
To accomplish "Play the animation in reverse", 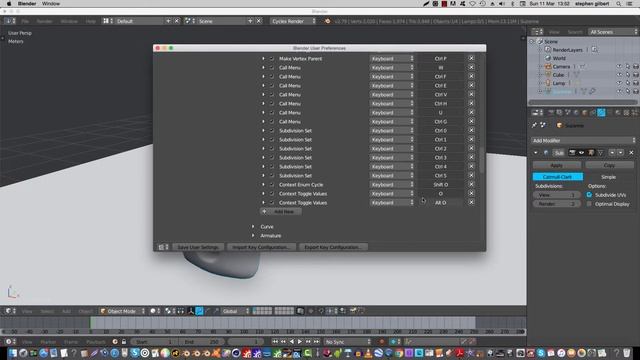I will 291,342.
